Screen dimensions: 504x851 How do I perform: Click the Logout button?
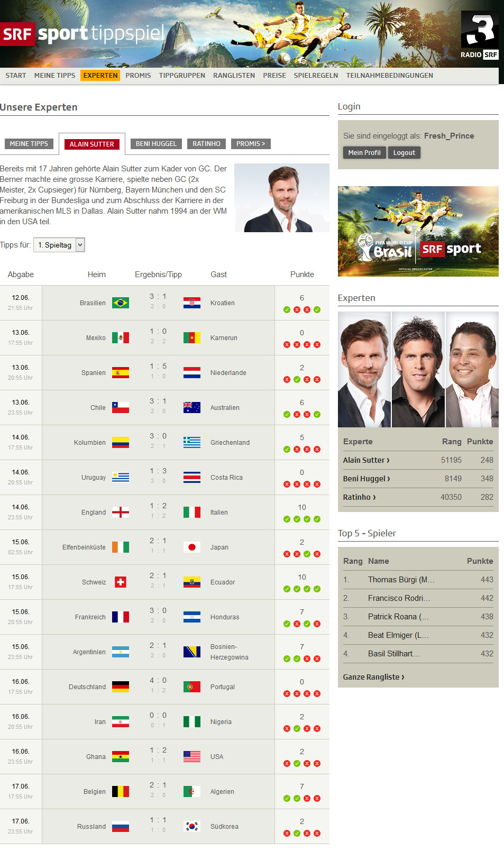(404, 153)
